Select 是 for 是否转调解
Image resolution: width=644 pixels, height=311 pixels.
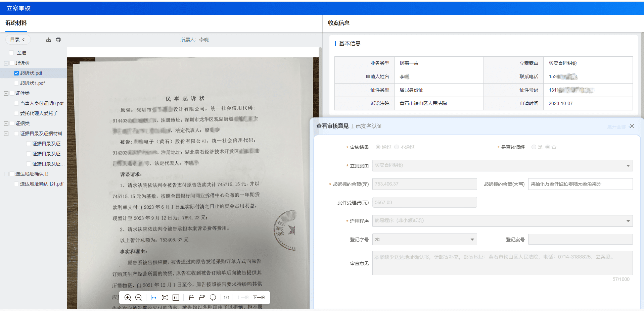[534, 147]
